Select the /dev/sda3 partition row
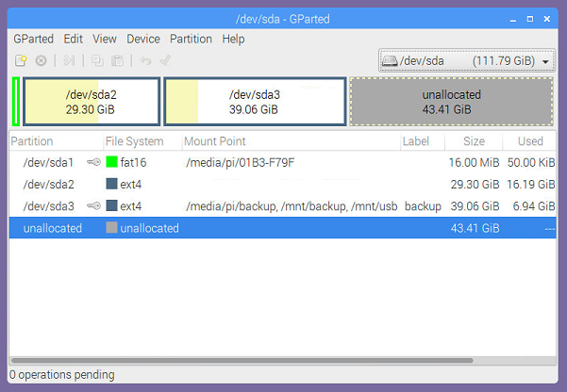The width and height of the screenshot is (567, 392). 282,206
